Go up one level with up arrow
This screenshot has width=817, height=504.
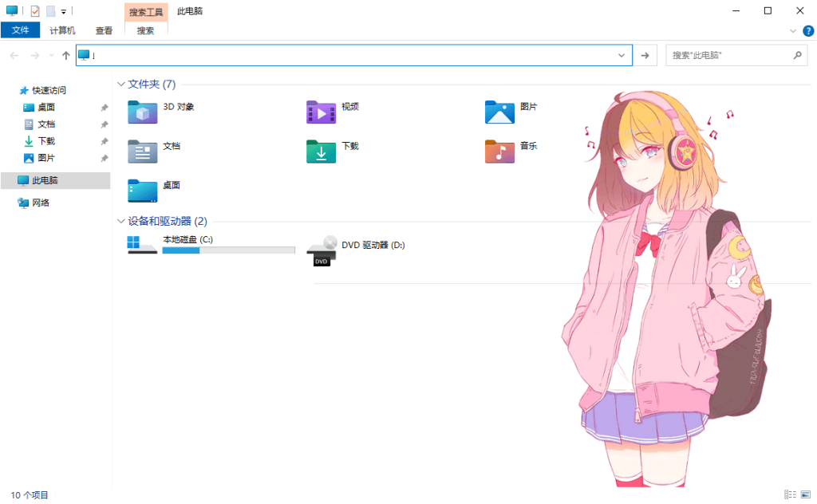(65, 55)
